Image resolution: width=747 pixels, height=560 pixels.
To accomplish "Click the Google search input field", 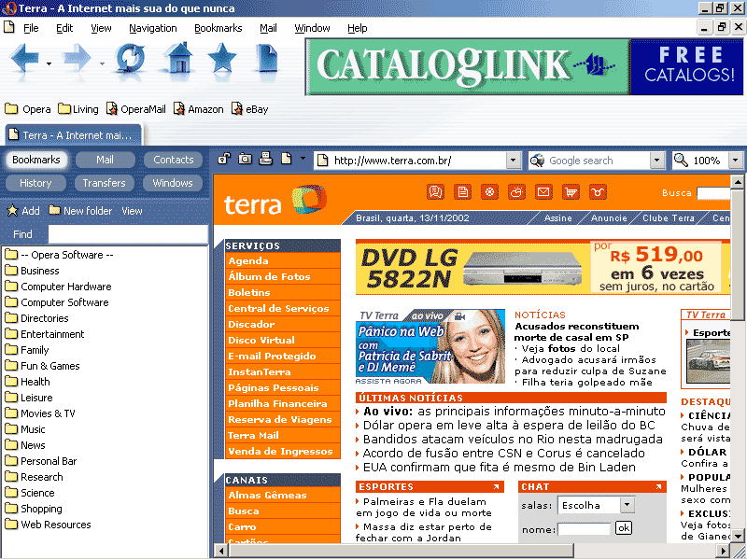I will coord(598,161).
